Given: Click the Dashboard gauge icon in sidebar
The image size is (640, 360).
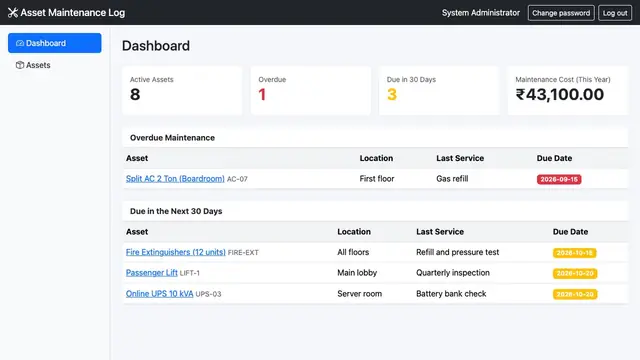Looking at the screenshot, I should coord(20,43).
